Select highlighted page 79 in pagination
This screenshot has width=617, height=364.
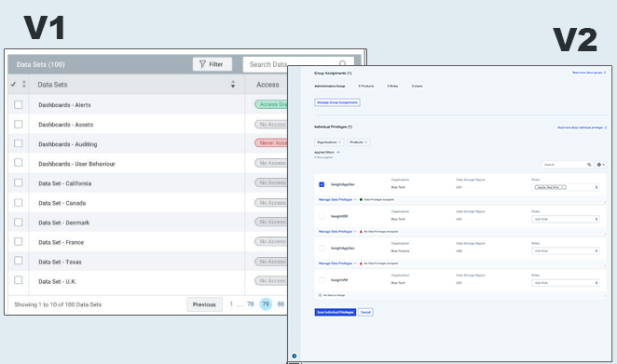pyautogui.click(x=266, y=303)
